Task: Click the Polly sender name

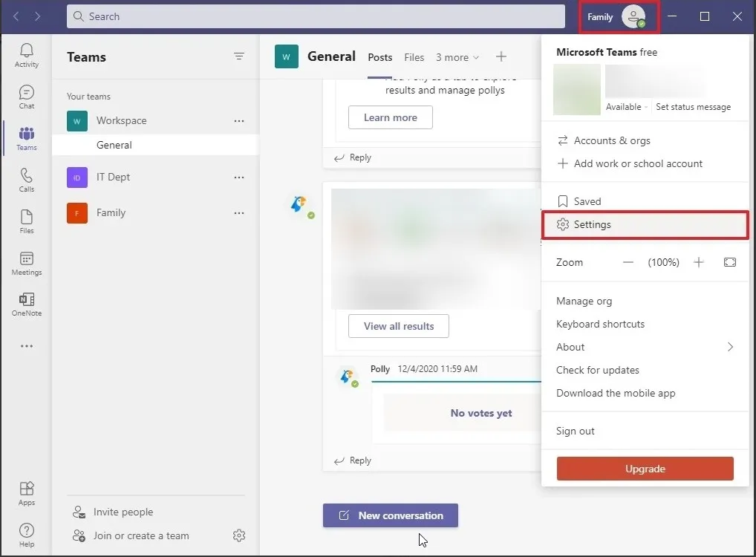Action: 380,369
